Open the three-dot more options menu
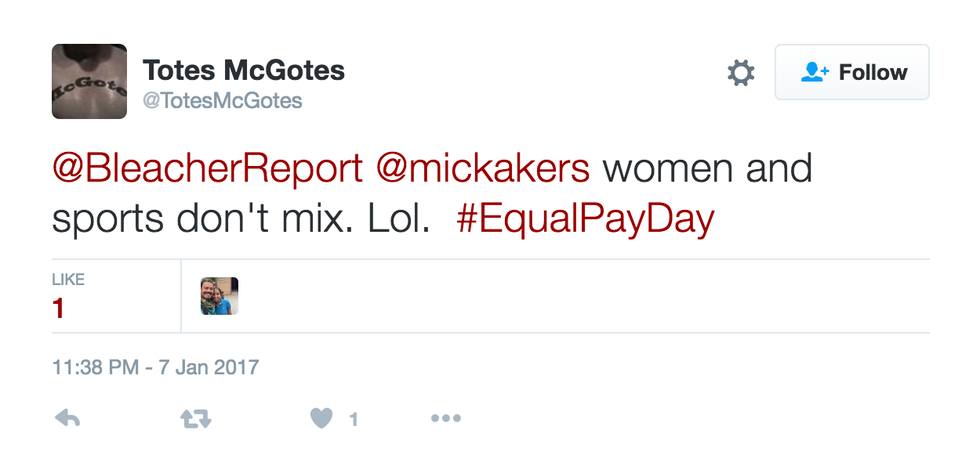The height and width of the screenshot is (473, 980). [445, 420]
